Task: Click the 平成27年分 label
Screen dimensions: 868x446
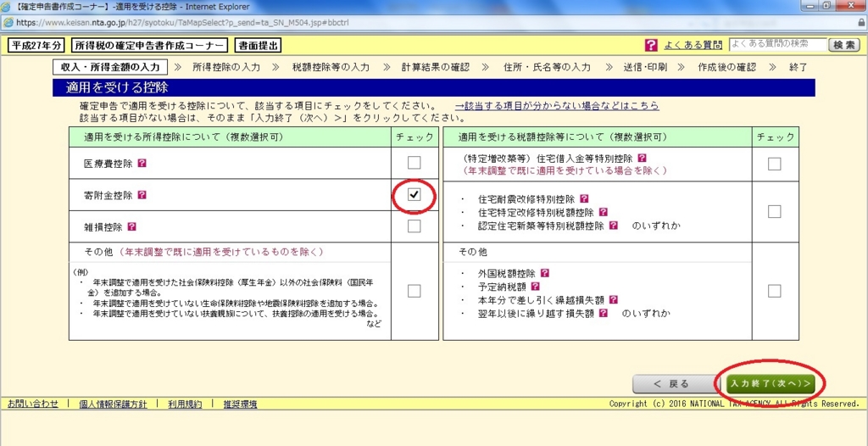Action: (36, 46)
